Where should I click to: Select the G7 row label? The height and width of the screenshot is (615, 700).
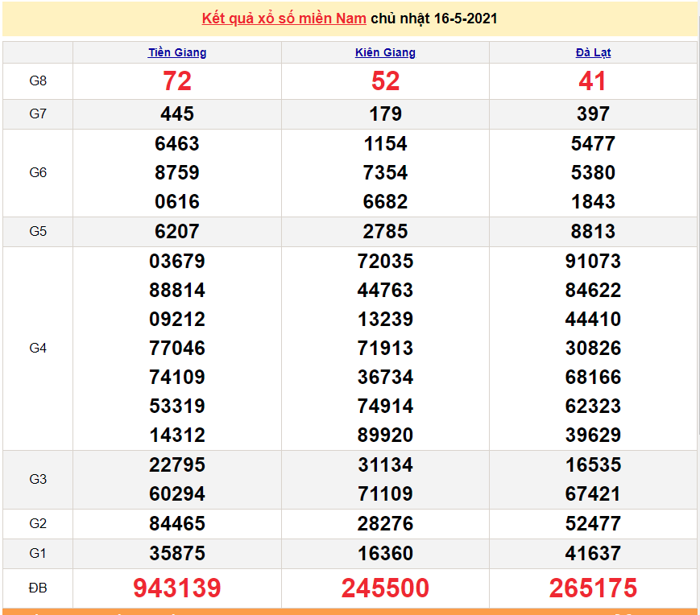coord(38,114)
